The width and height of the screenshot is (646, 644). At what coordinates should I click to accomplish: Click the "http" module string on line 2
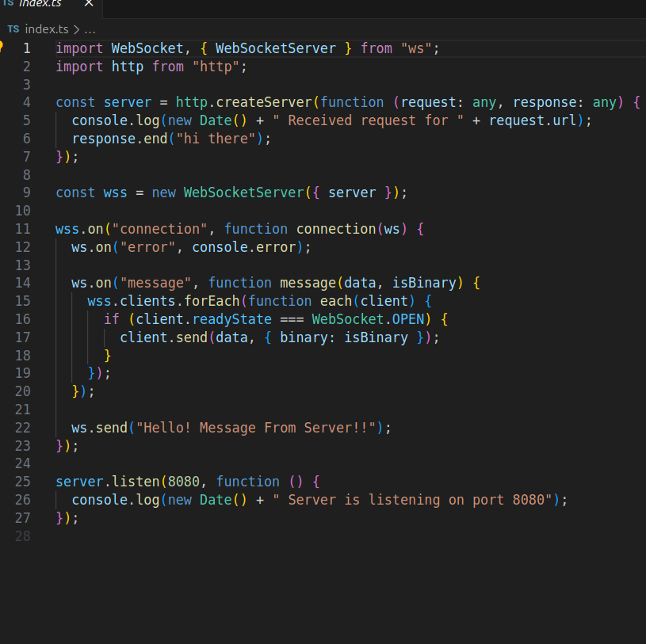point(216,67)
